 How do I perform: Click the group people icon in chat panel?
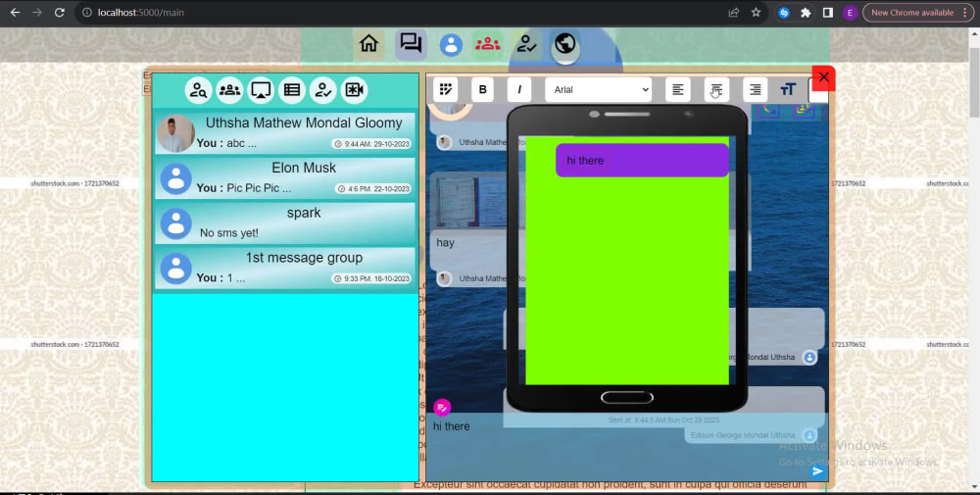click(229, 90)
